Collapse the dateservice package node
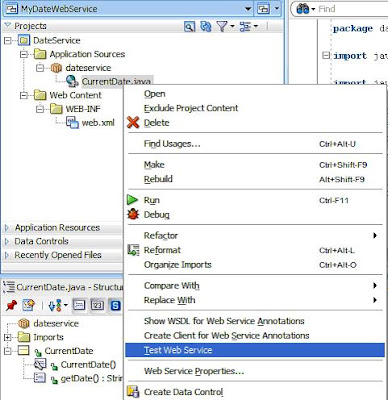This screenshot has width=388, height=400. pos(40,68)
